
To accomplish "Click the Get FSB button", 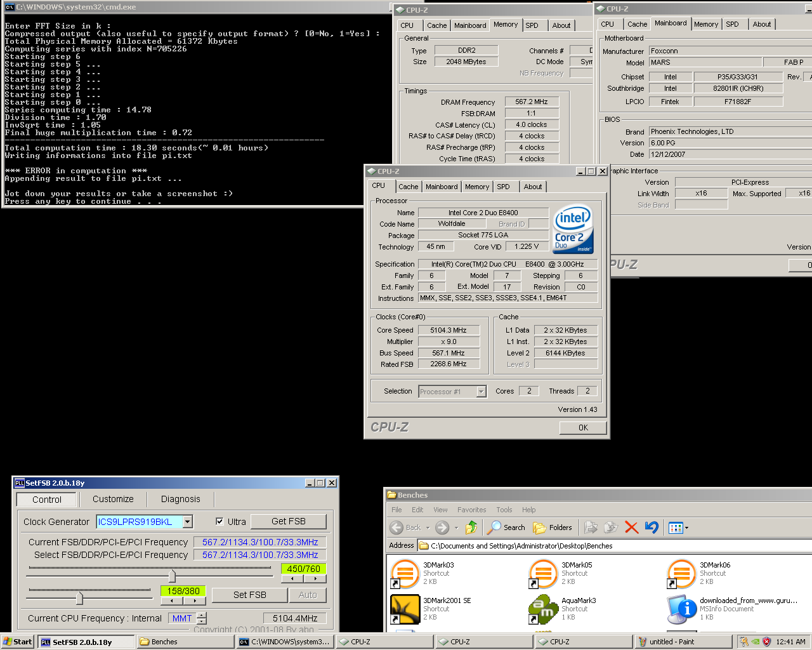I will coord(289,521).
